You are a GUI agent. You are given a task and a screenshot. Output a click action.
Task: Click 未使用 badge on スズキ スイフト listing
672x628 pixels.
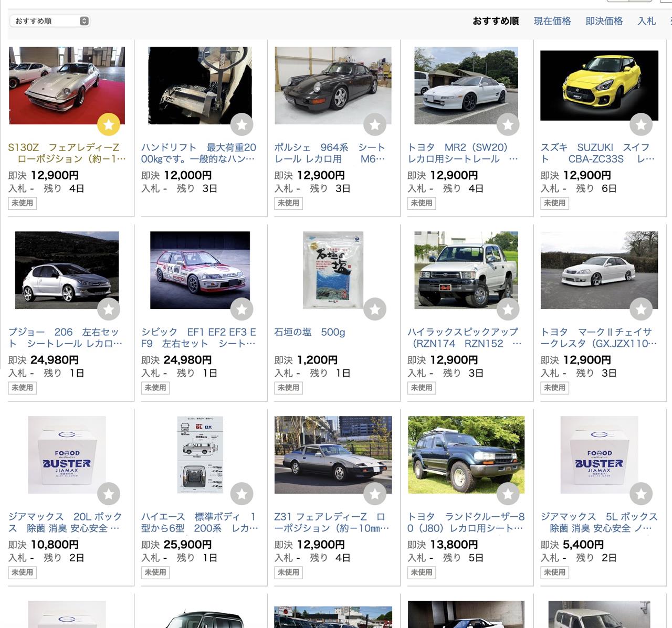point(554,203)
